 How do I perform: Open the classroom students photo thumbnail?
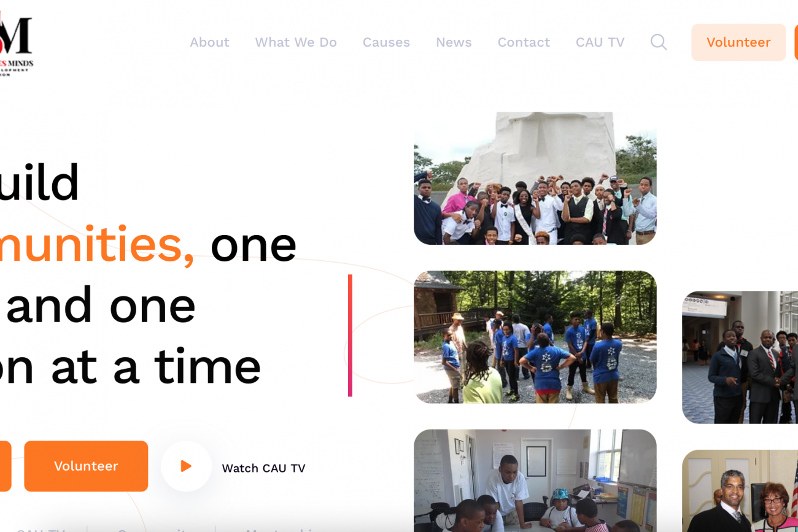point(535,480)
